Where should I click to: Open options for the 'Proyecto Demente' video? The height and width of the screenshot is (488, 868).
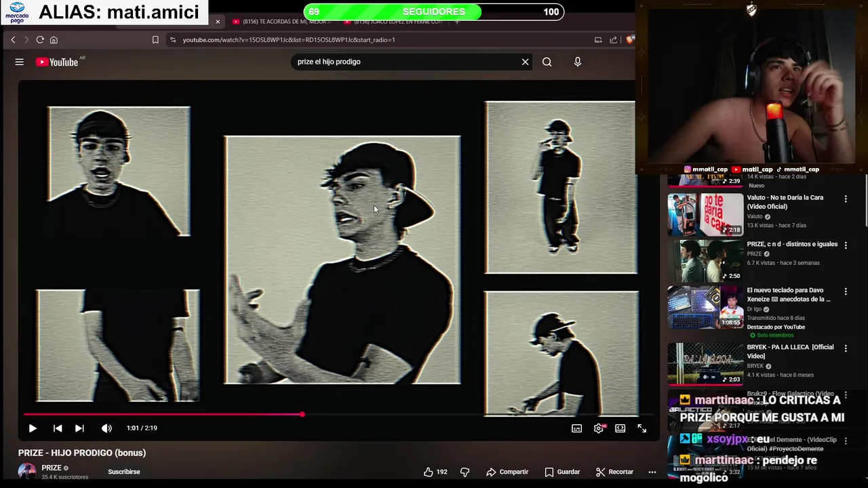[846, 441]
